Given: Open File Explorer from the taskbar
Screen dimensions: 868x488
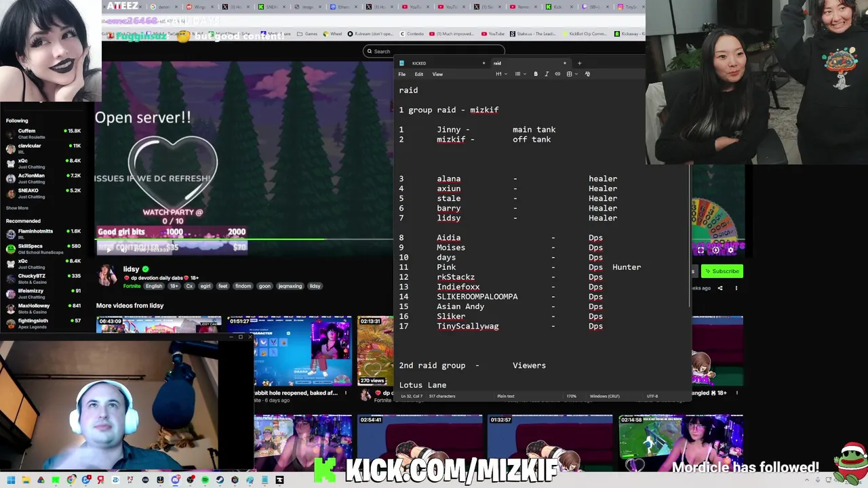Looking at the screenshot, I should [26, 480].
